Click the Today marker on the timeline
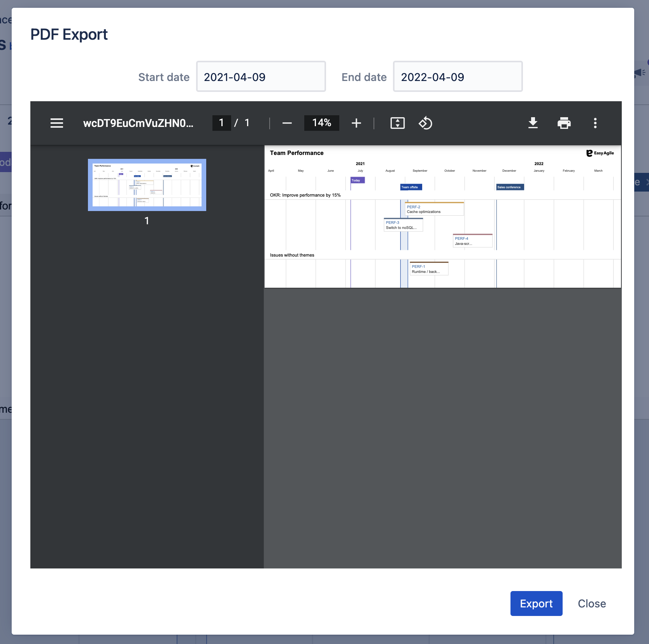This screenshot has height=644, width=649. [357, 180]
